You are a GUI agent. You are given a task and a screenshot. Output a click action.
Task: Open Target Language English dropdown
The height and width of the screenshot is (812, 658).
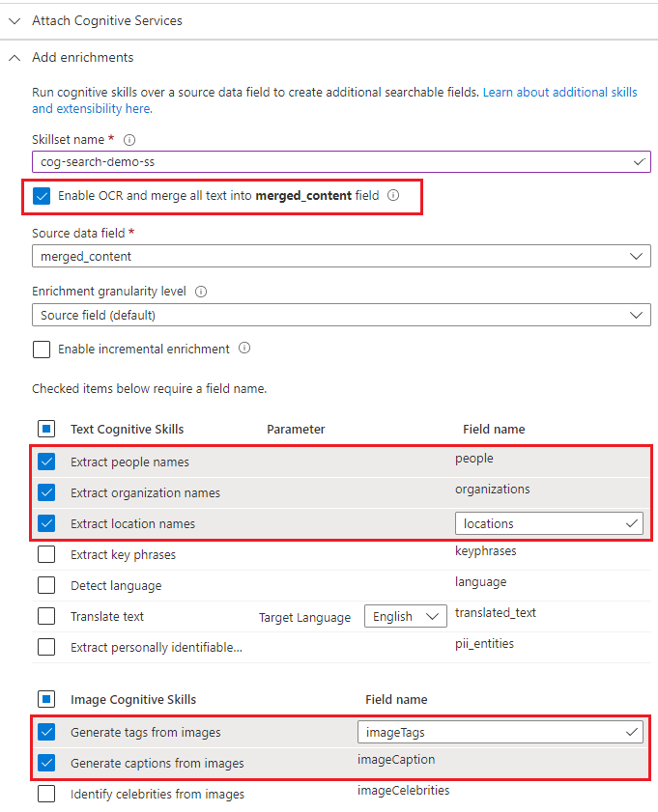pos(405,617)
